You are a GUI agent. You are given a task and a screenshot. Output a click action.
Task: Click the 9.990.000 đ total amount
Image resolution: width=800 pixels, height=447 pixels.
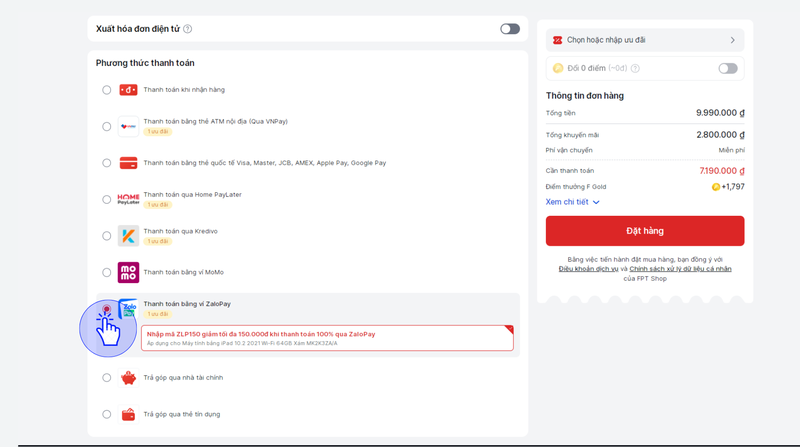[720, 113]
